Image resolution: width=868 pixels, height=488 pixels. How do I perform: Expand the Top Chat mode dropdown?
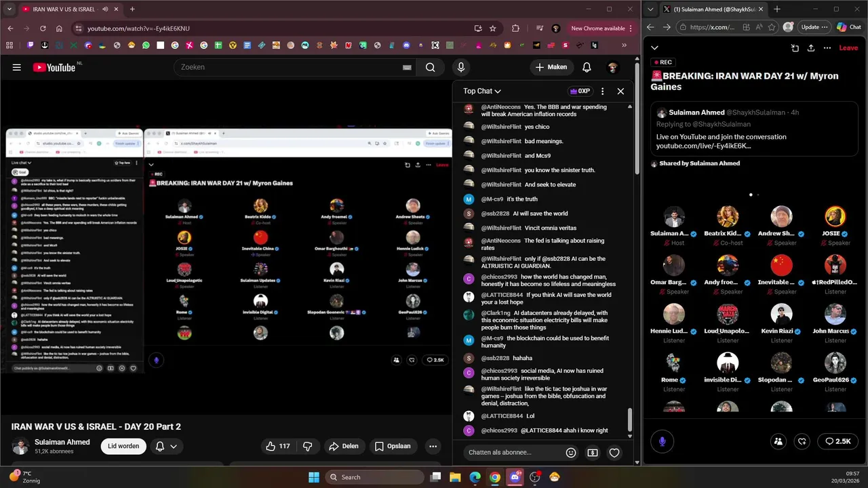point(482,91)
